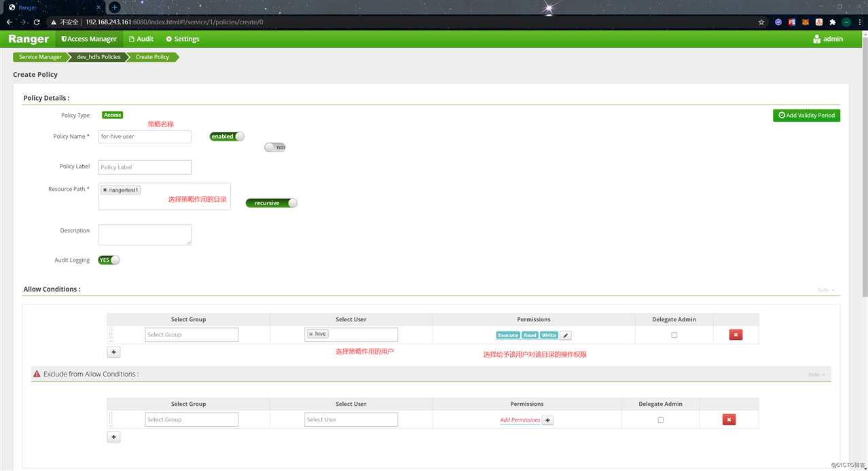
Task: Toggle the normal override switch
Action: tap(275, 147)
